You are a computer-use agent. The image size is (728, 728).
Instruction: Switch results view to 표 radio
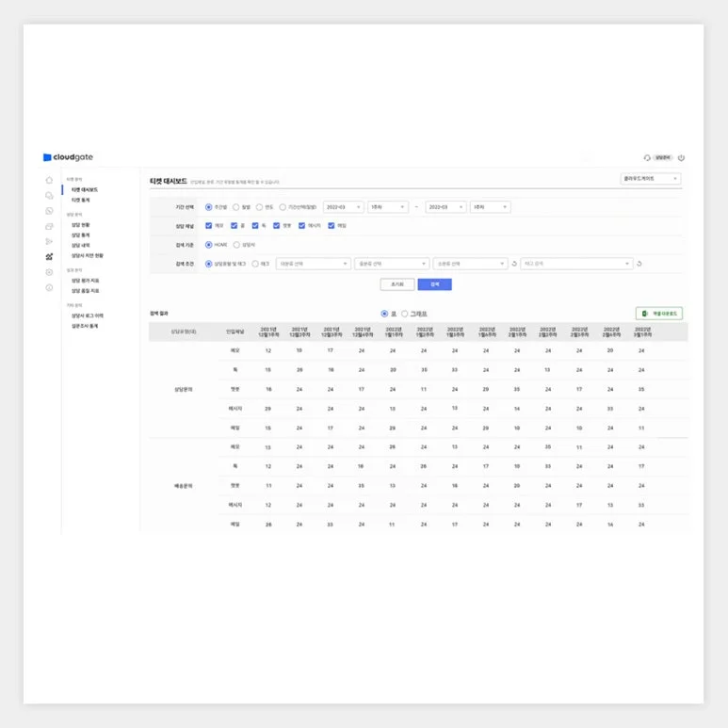[384, 314]
